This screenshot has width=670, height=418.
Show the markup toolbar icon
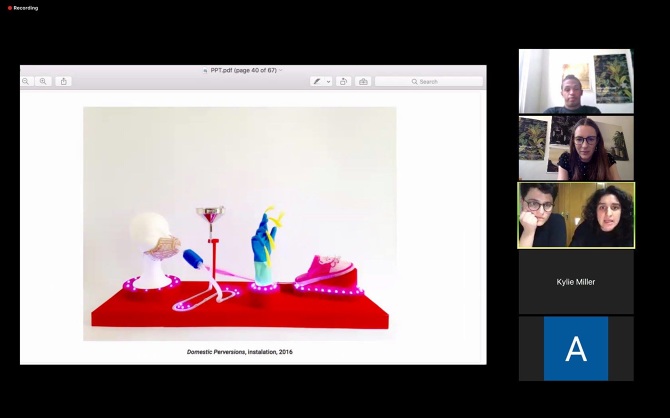[363, 81]
